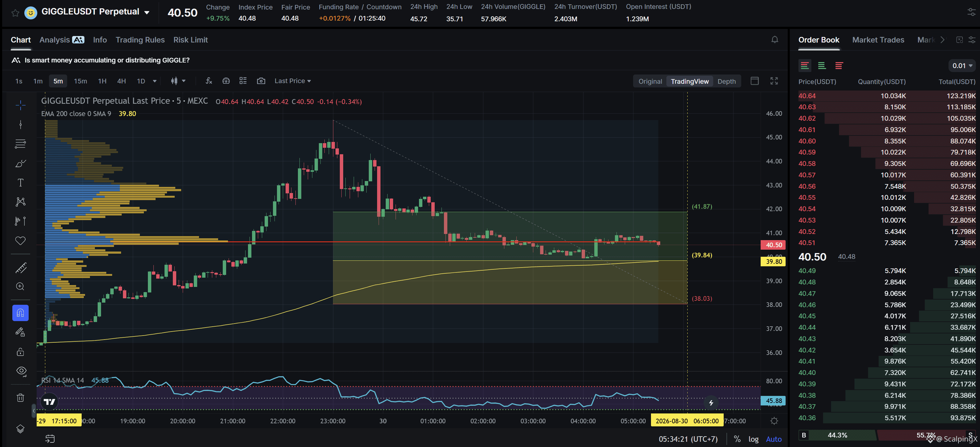The width and height of the screenshot is (980, 447).
Task: Toggle the magnet snap mode
Action: [21, 313]
